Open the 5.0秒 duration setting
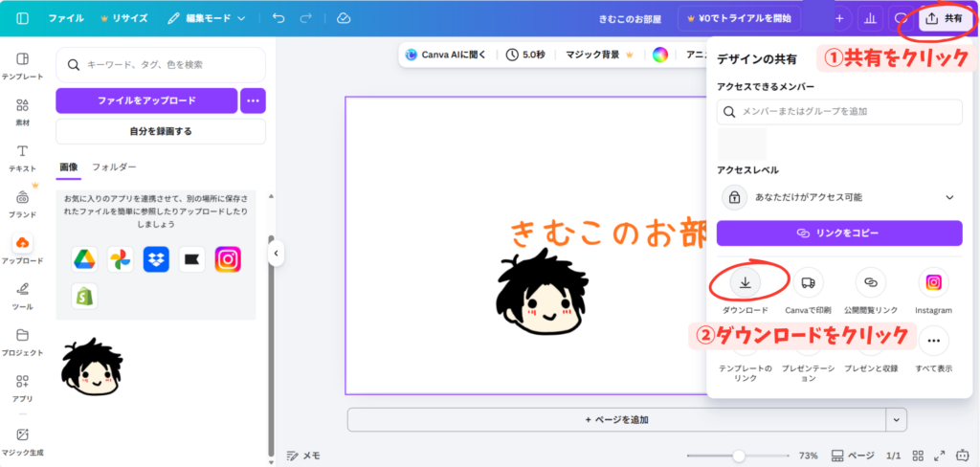This screenshot has width=980, height=467. pos(525,55)
